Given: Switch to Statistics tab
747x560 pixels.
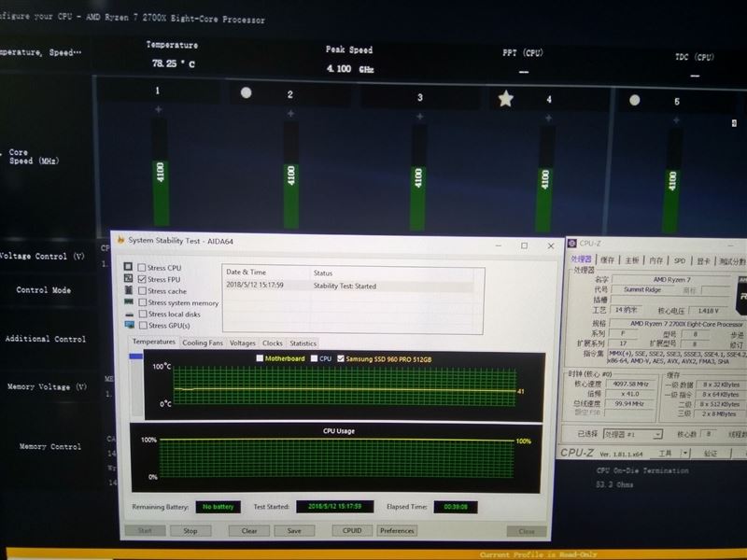Looking at the screenshot, I should tap(303, 343).
